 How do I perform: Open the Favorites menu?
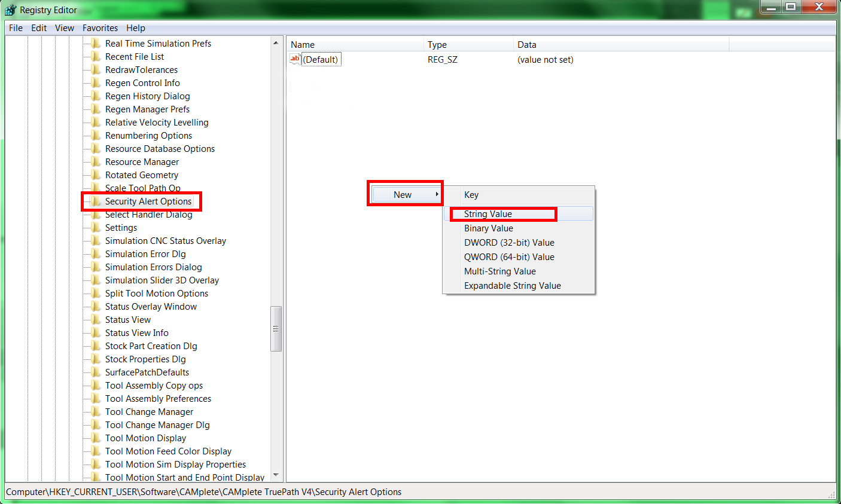tap(100, 28)
